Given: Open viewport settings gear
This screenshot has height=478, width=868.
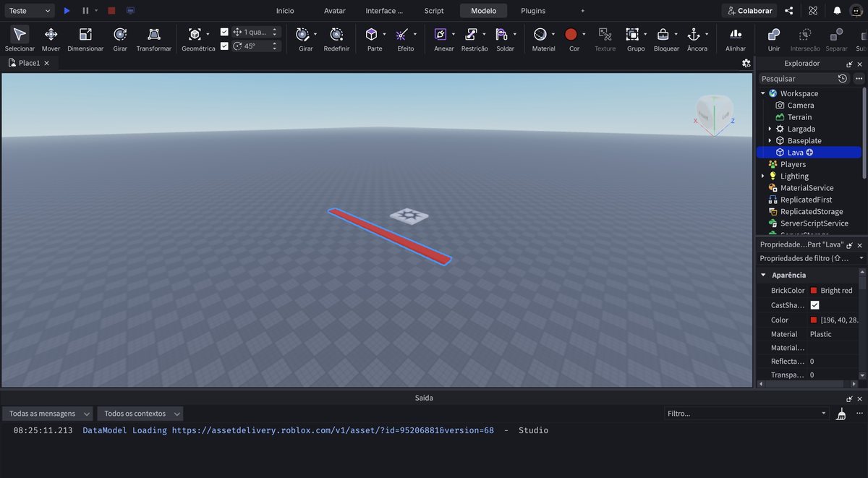Looking at the screenshot, I should (x=746, y=63).
